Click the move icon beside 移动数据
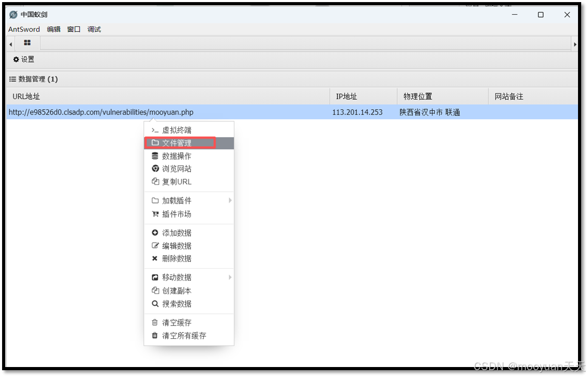Image resolution: width=588 pixels, height=377 pixels. click(155, 277)
